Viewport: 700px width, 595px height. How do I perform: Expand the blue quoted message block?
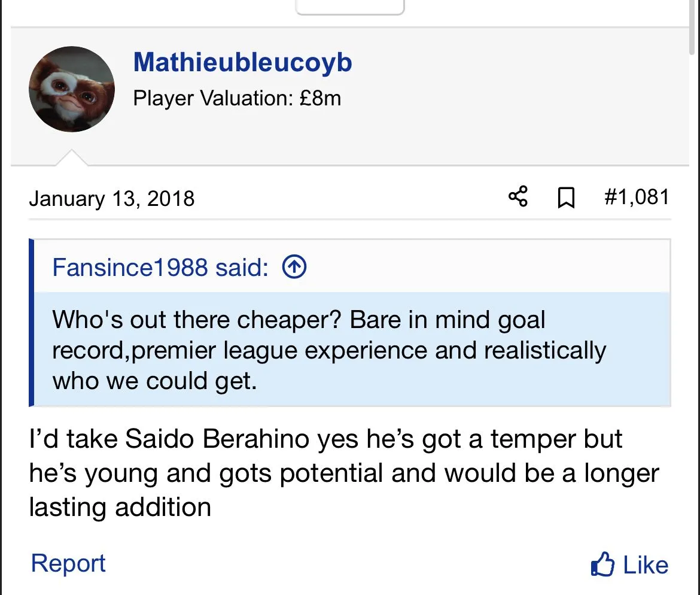[352, 350]
